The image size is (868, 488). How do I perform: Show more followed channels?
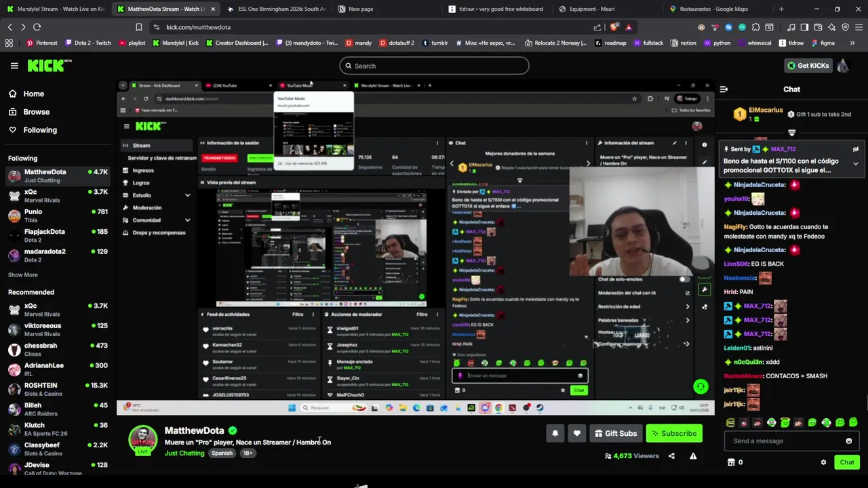pyautogui.click(x=23, y=275)
